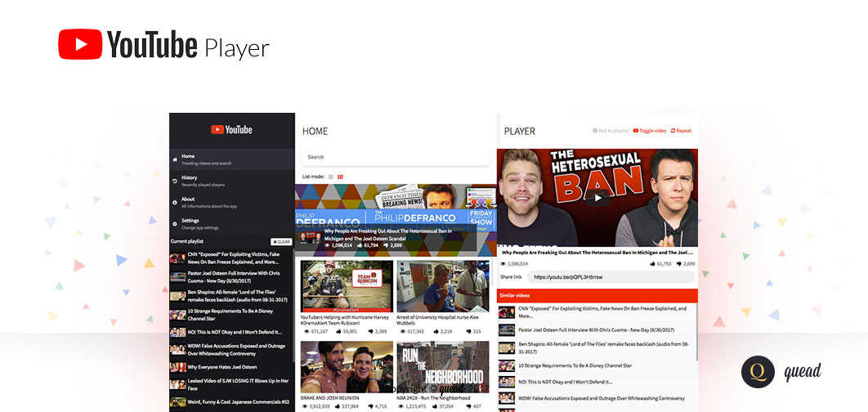The image size is (868, 412).
Task: Open NBA 2K18 Run The Neighborhood thumbnail
Action: coord(443,366)
